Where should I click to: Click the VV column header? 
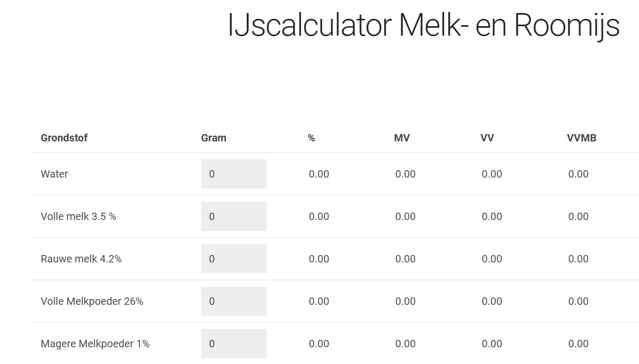(x=487, y=138)
